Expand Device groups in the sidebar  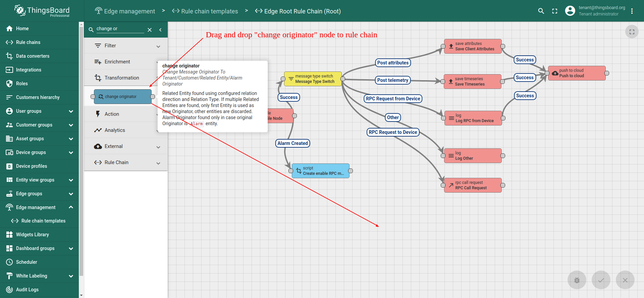pos(71,152)
